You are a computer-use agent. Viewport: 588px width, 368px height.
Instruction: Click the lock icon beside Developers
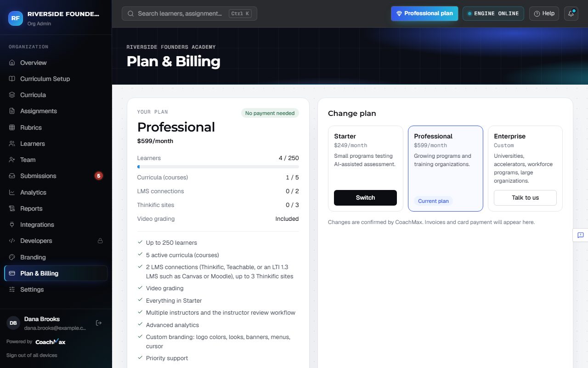pyautogui.click(x=100, y=241)
